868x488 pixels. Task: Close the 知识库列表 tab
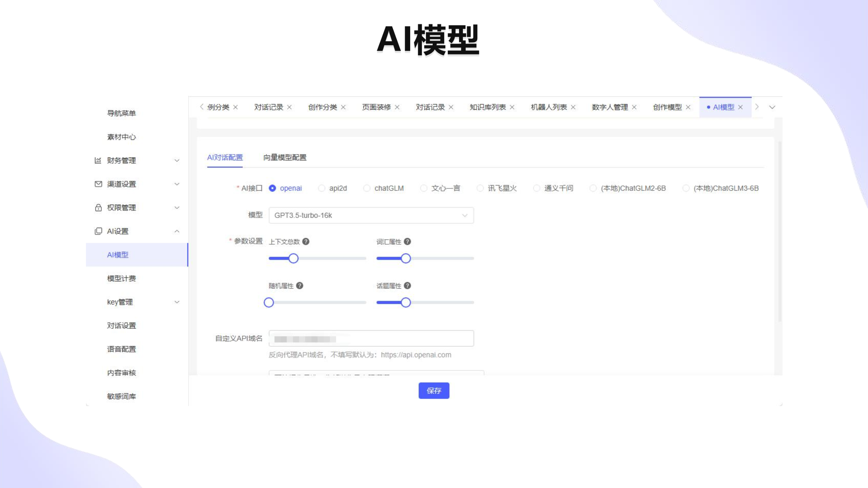pos(512,107)
